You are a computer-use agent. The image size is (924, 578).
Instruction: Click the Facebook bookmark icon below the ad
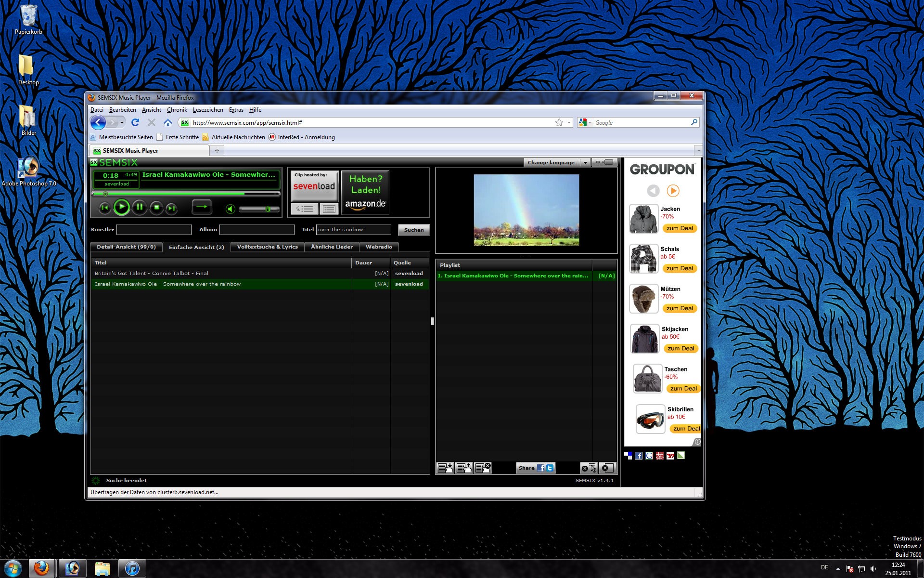[x=639, y=455]
